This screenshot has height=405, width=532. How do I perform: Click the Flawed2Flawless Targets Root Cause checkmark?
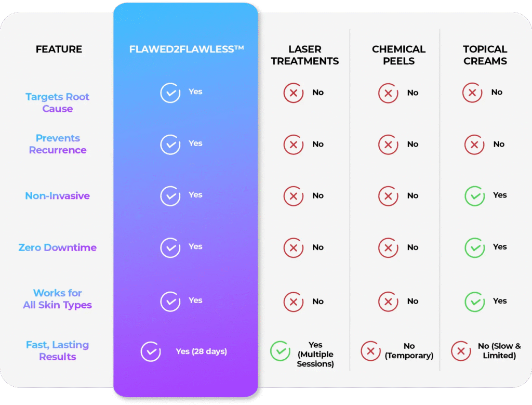pyautogui.click(x=170, y=93)
